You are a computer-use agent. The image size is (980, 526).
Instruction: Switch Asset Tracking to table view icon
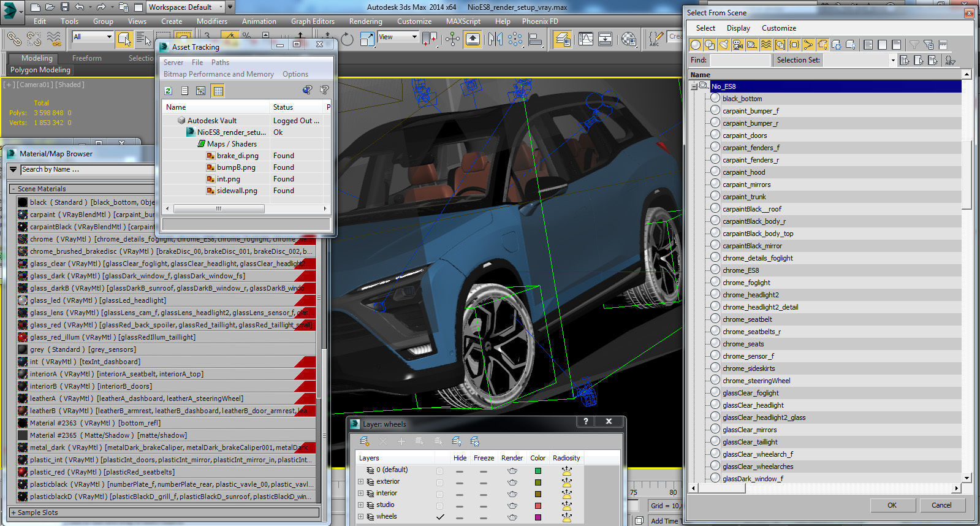click(218, 91)
